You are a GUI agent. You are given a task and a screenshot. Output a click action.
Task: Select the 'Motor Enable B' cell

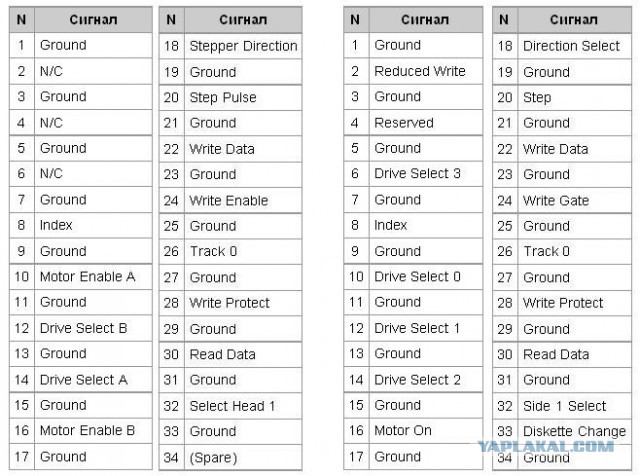click(87, 430)
